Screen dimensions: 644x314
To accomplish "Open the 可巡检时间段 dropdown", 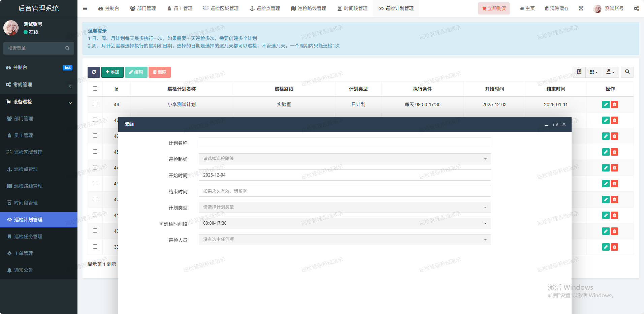I will coord(345,223).
